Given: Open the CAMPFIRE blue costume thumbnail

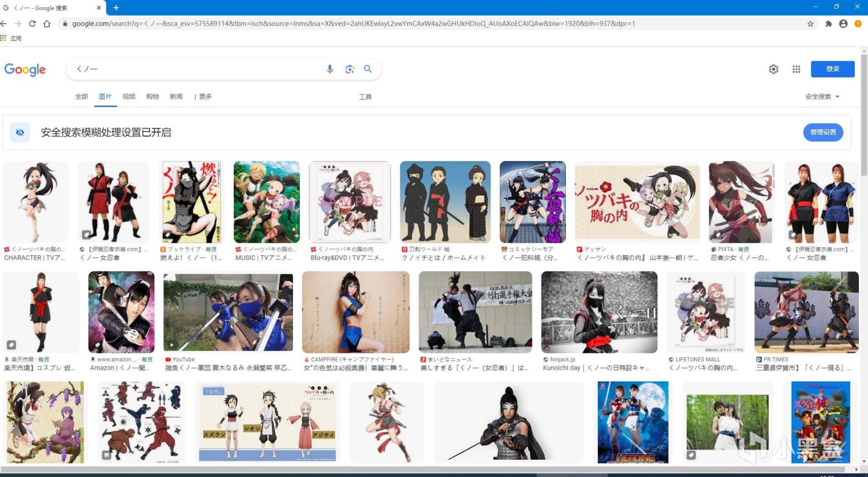Looking at the screenshot, I should coord(356,312).
